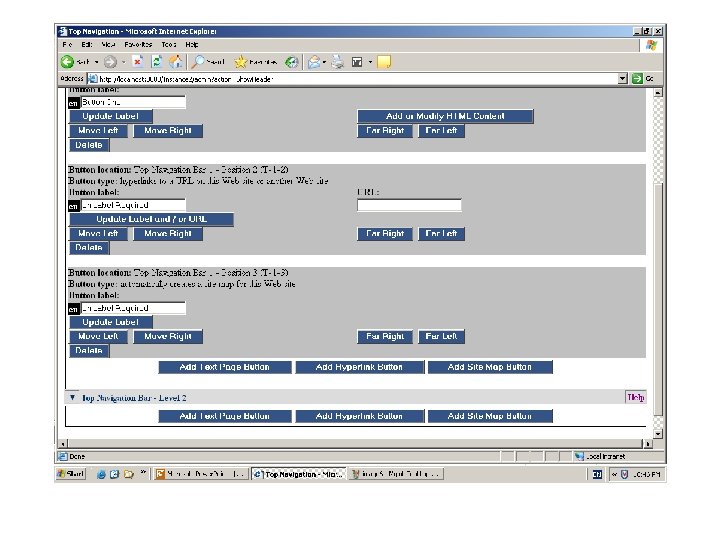The height and width of the screenshot is (540, 720).
Task: Click the folder quick launch icon
Action: coord(129,474)
